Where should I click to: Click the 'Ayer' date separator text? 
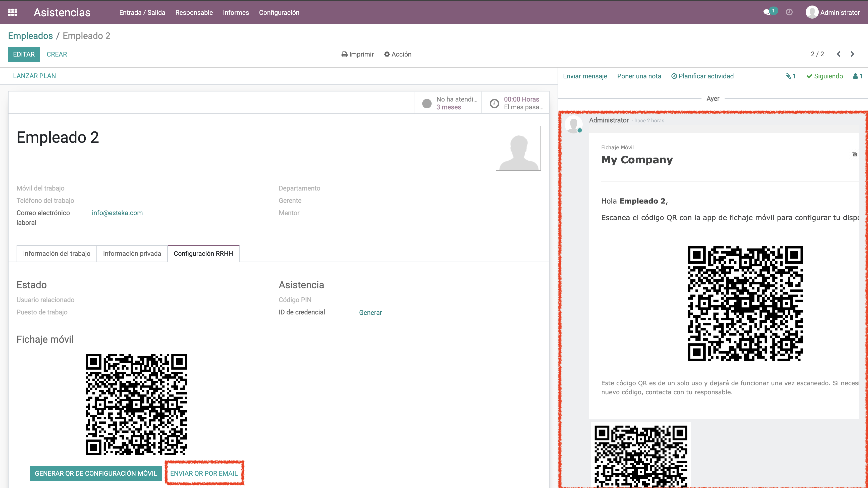[x=713, y=99]
